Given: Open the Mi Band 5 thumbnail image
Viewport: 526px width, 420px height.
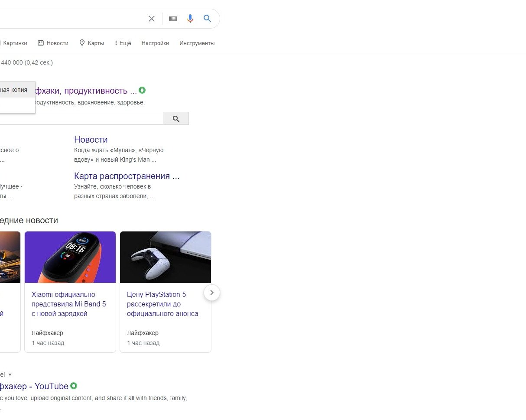Looking at the screenshot, I should tap(70, 257).
